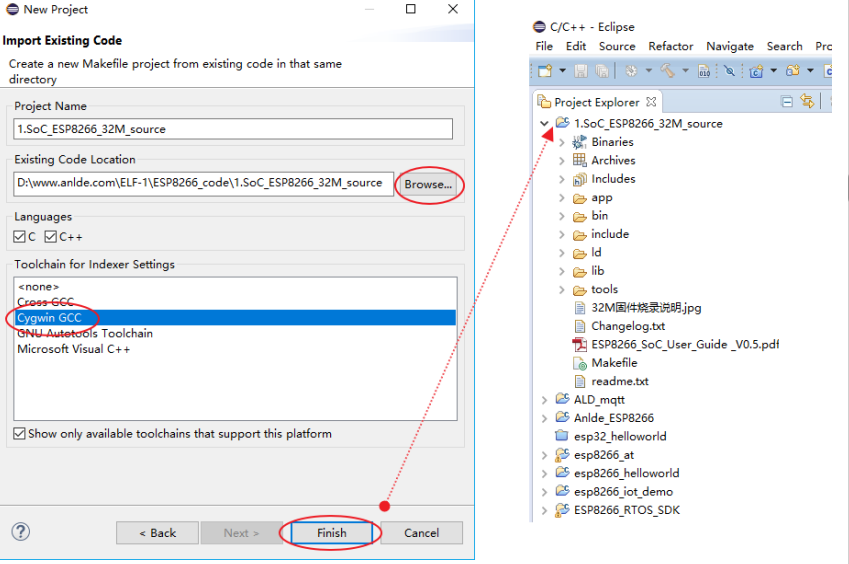Viewport: 849px width, 564px height.
Task: Expand the Binaries tree node
Action: pos(562,143)
